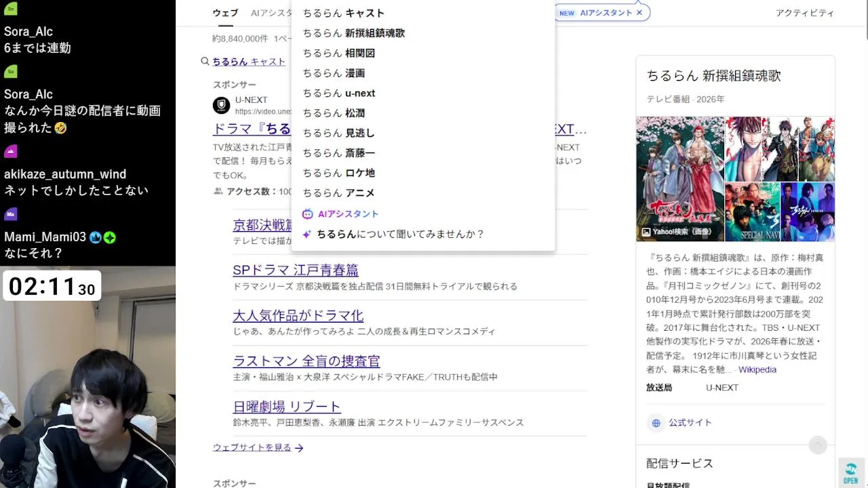Click the 放送局 U-NEXT value
The height and width of the screenshot is (488, 868).
click(722, 388)
